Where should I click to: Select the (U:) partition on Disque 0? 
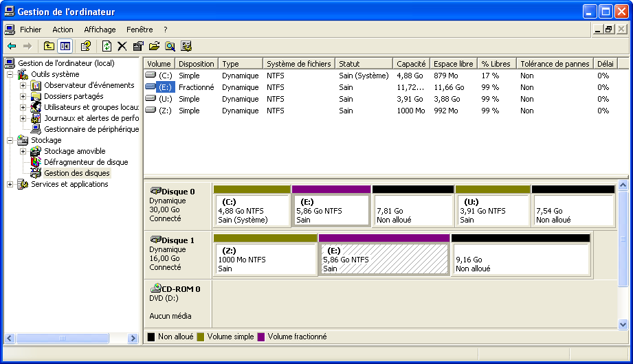point(492,210)
